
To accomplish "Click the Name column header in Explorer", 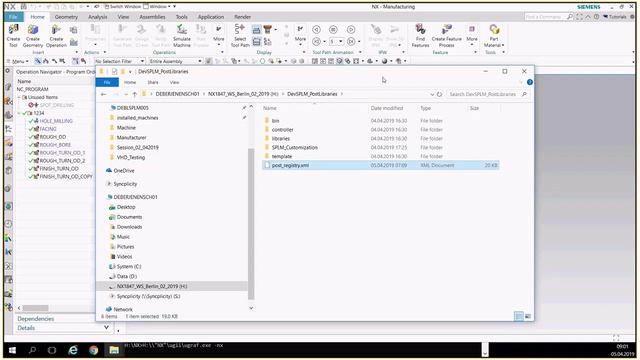I will 270,108.
